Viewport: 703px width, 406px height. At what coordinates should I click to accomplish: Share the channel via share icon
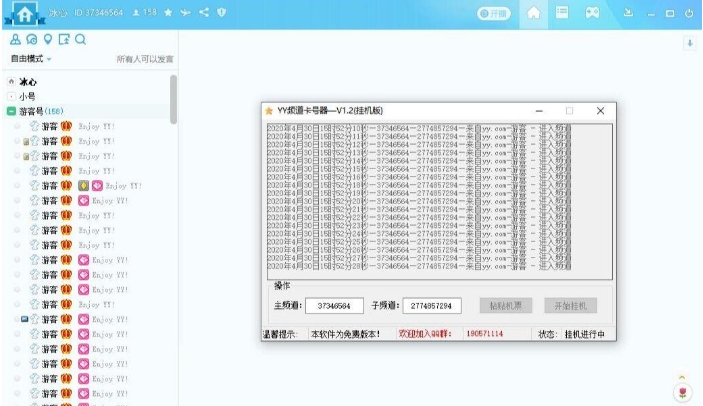(x=204, y=12)
